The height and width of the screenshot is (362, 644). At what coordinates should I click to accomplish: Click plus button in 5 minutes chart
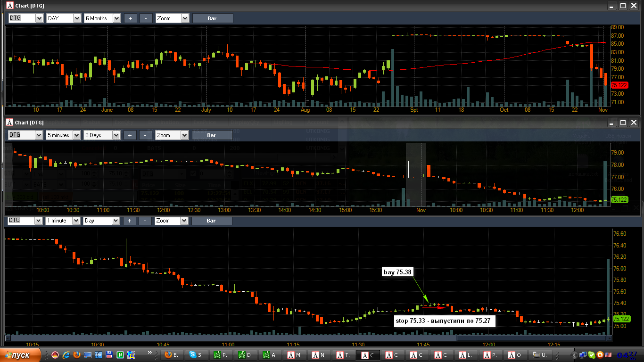point(130,135)
